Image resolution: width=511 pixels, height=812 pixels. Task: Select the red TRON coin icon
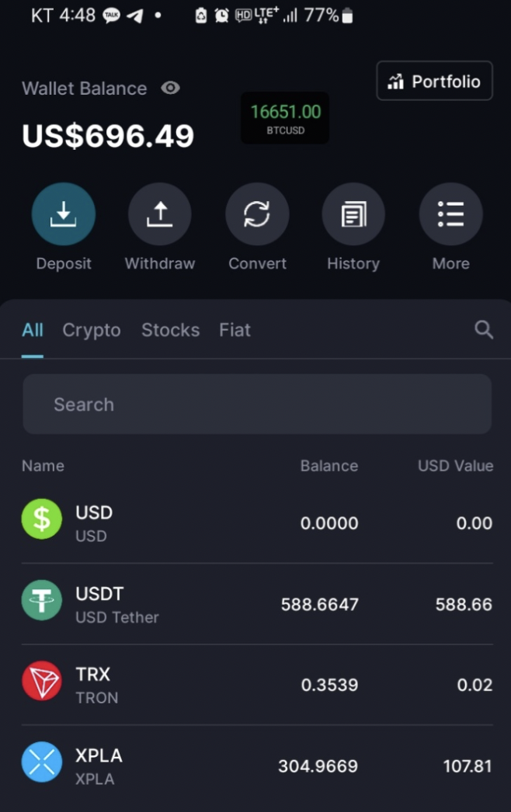tap(41, 681)
